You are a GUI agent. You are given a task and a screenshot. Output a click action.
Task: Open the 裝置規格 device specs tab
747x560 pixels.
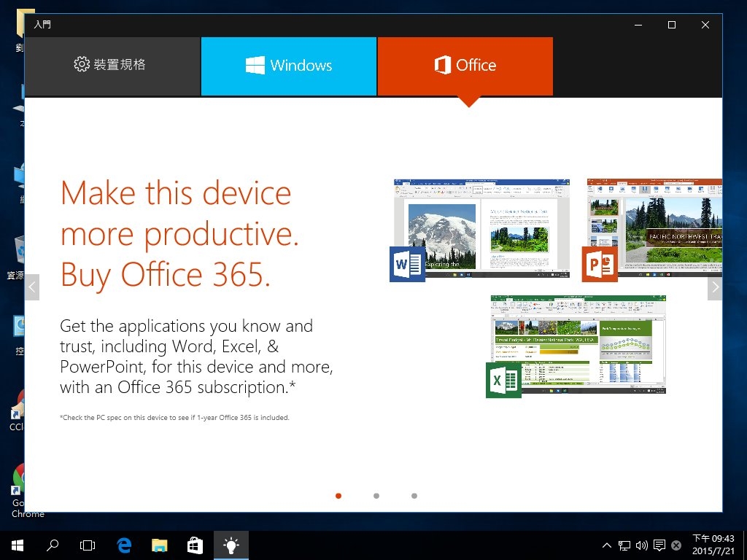(x=112, y=66)
